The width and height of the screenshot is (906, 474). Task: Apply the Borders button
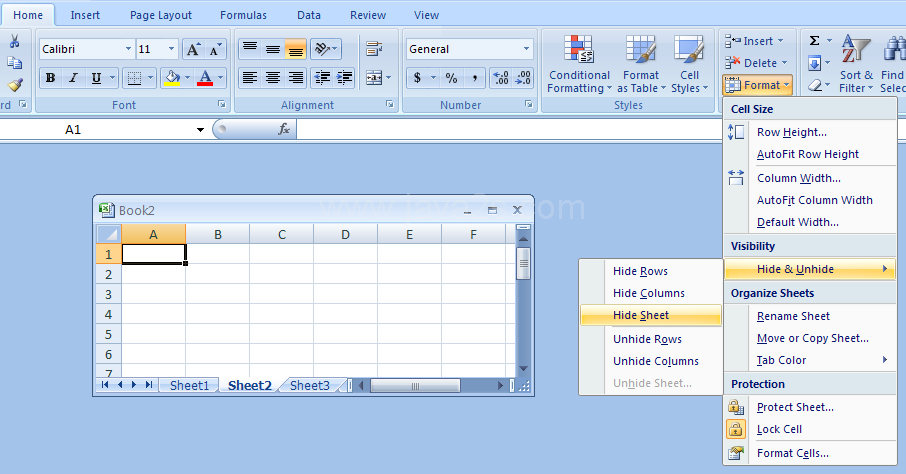(134, 77)
